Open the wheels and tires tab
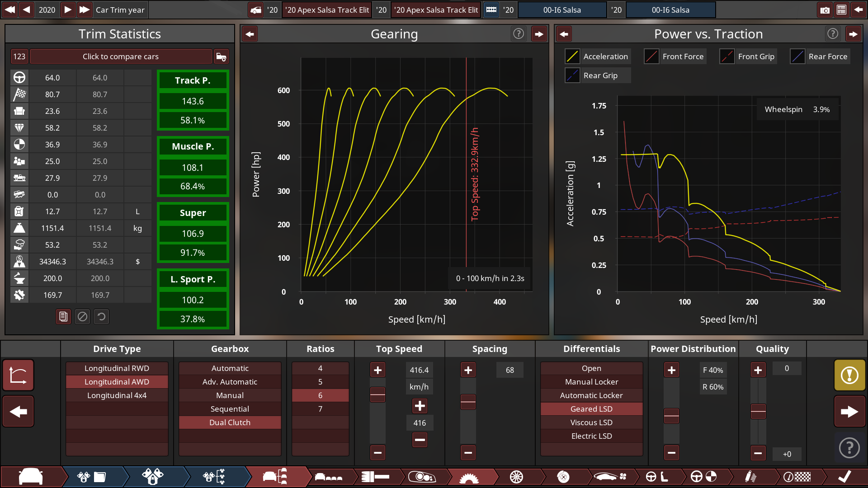Screen dimensions: 868x488 (x=516, y=477)
